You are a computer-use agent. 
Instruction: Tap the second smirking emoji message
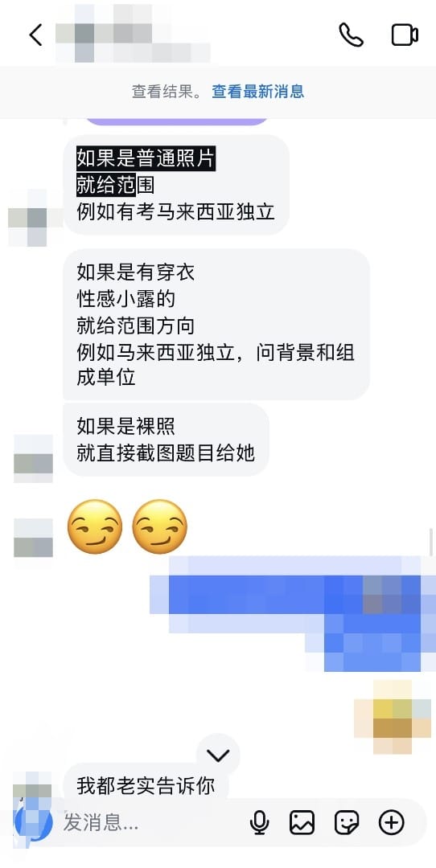point(159,526)
